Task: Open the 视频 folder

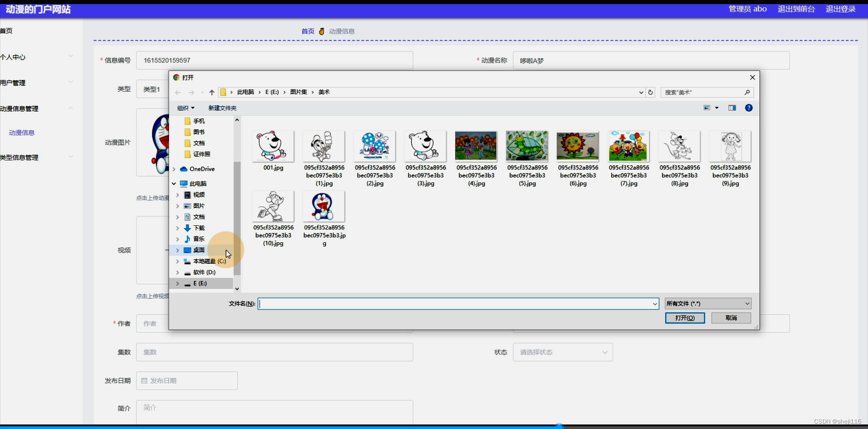Action: [198, 195]
